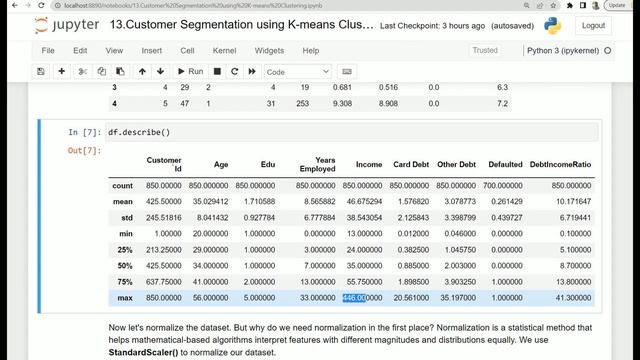Viewport: 640px width, 360px height.
Task: Open the Help menu
Action: click(311, 51)
